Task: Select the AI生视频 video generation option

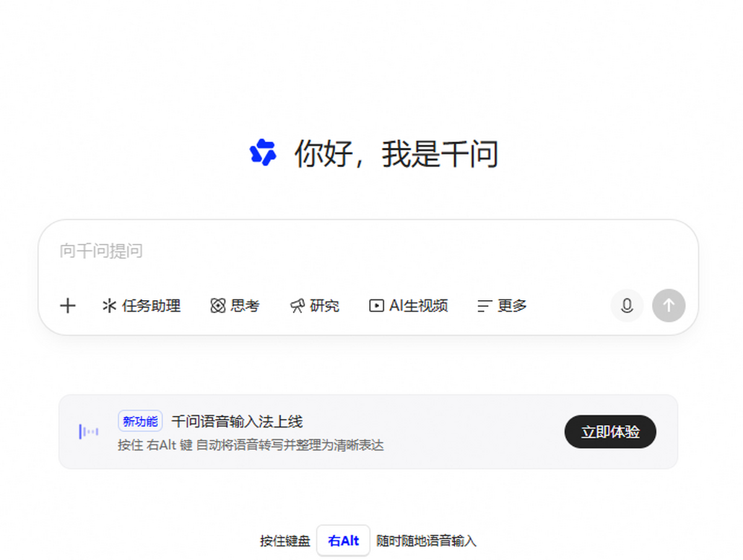Action: pyautogui.click(x=408, y=306)
